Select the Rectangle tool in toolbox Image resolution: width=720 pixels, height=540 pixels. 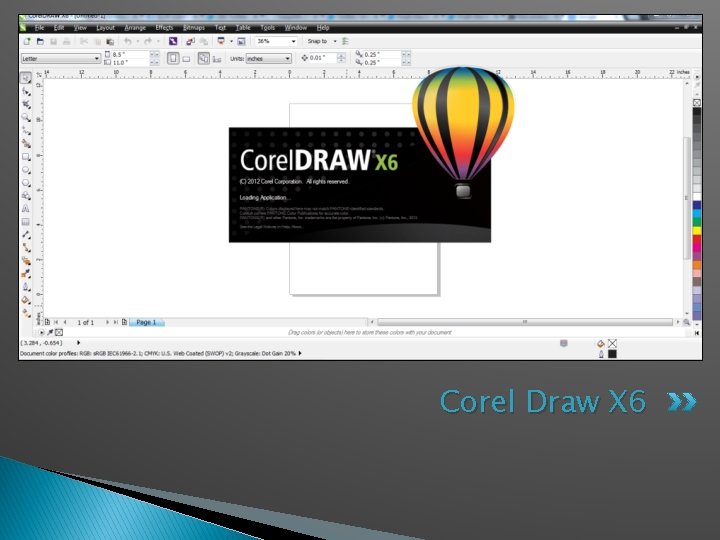pos(26,157)
